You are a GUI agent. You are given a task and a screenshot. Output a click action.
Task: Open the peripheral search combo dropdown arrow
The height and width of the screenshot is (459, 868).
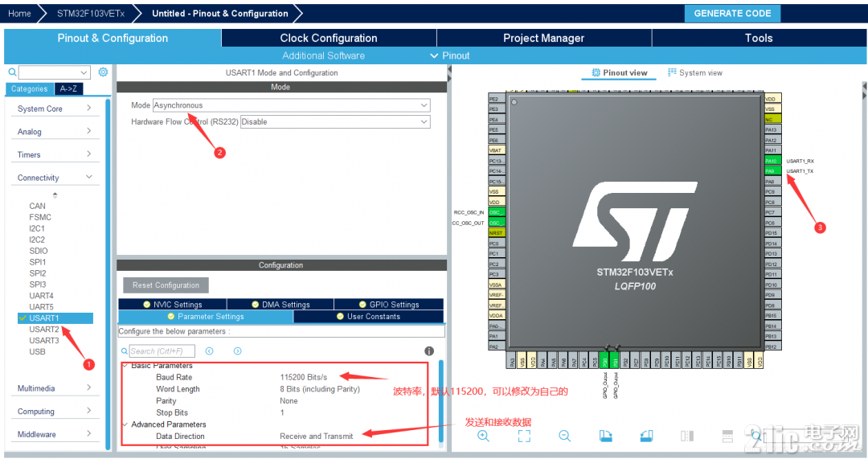pyautogui.click(x=84, y=72)
